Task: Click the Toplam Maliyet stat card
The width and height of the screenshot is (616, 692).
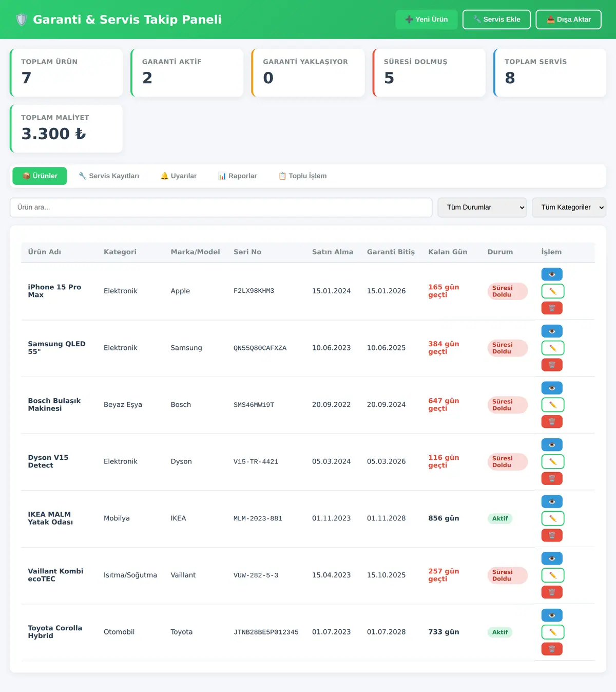Action: point(66,129)
